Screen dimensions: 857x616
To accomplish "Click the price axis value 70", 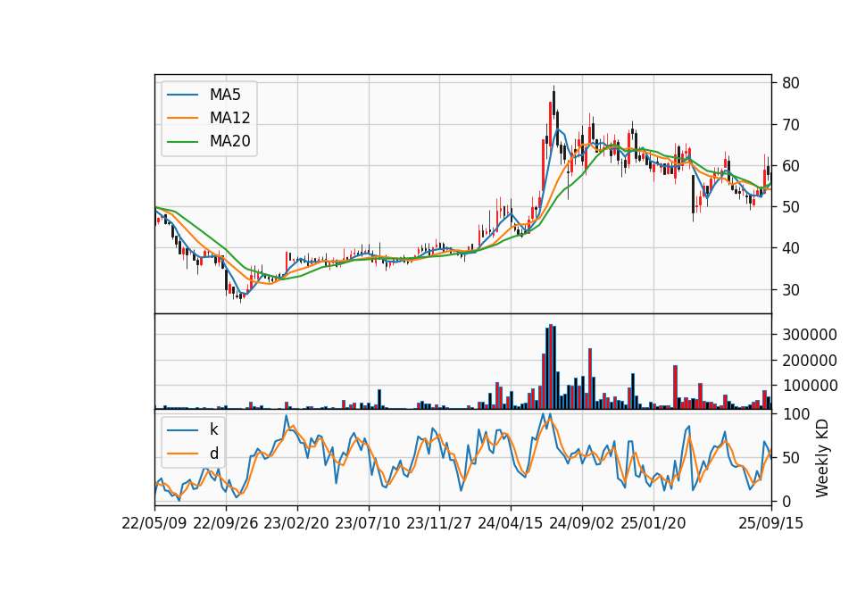I will (x=791, y=125).
